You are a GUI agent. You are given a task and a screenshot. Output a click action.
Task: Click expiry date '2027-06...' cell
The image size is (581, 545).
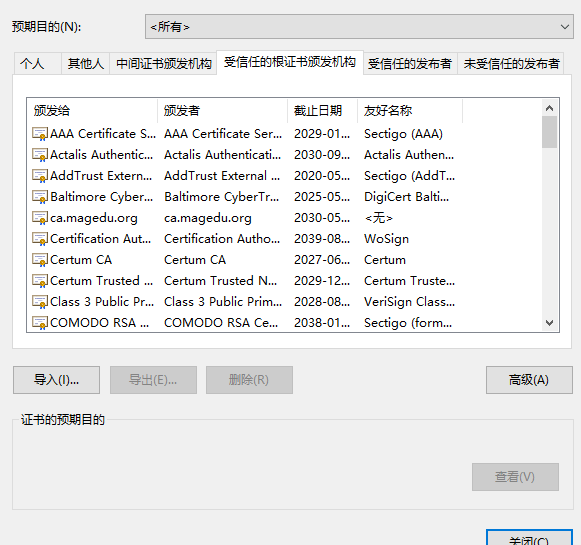[322, 260]
